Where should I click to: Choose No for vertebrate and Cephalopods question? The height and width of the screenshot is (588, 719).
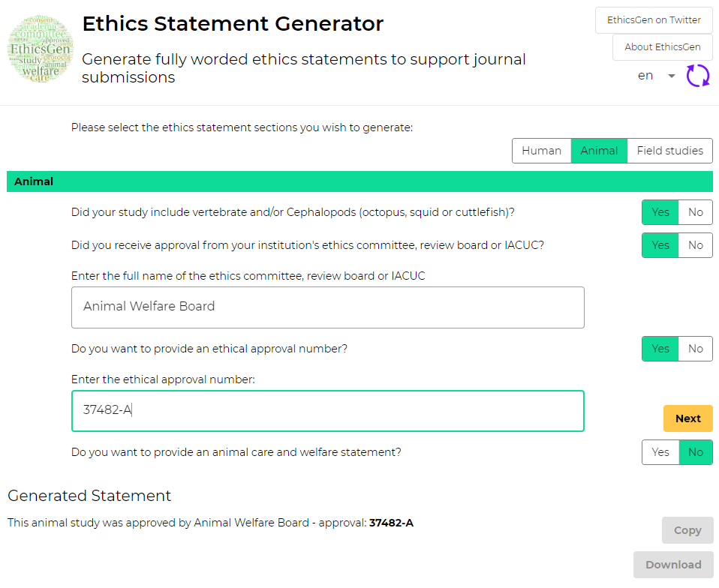click(x=696, y=212)
